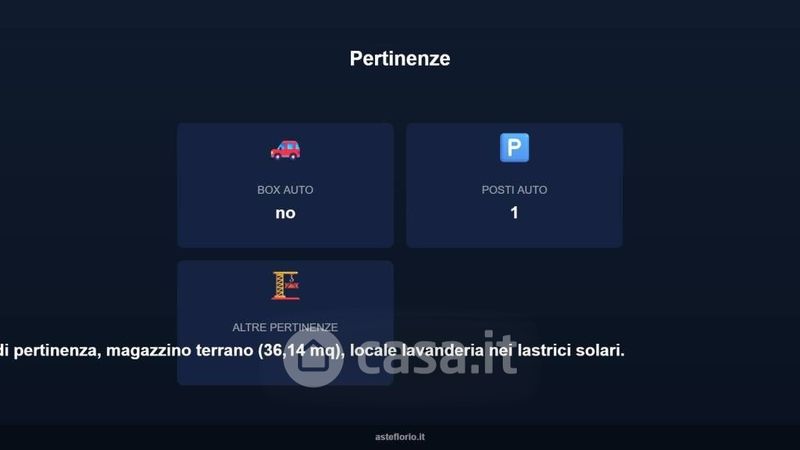Click the BOX AUTO label
The width and height of the screenshot is (800, 450).
(x=285, y=190)
